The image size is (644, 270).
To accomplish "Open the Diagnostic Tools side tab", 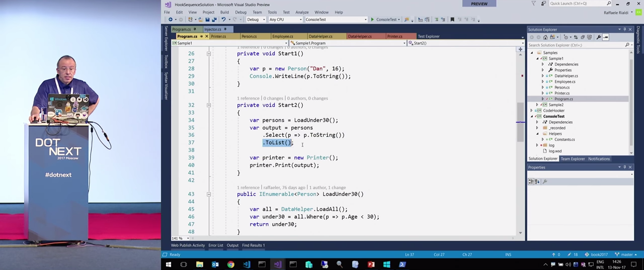I will [x=638, y=40].
